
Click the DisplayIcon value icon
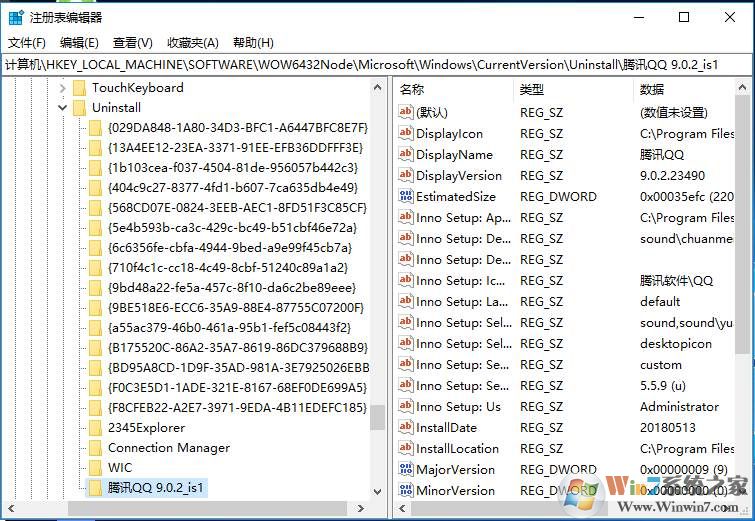406,133
